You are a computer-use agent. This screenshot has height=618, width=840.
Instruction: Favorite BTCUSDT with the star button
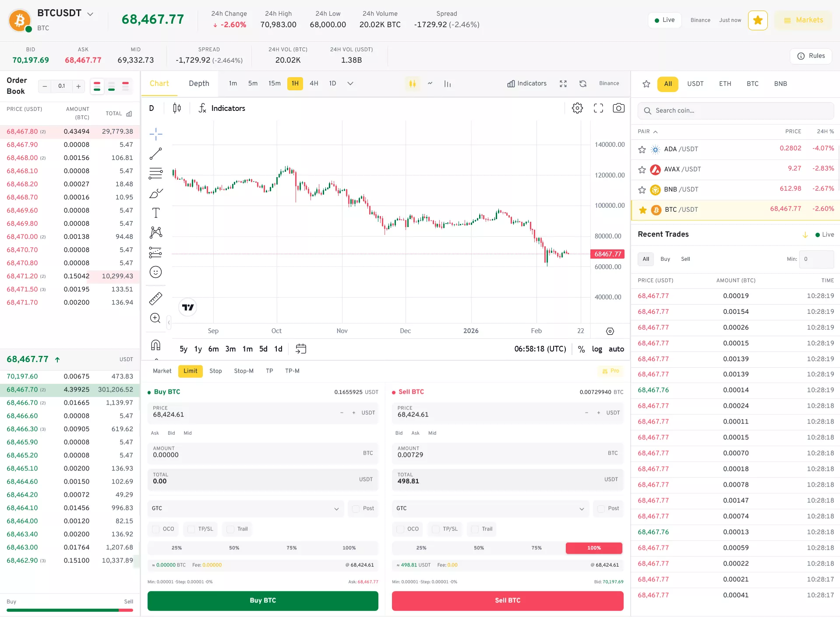tap(757, 20)
